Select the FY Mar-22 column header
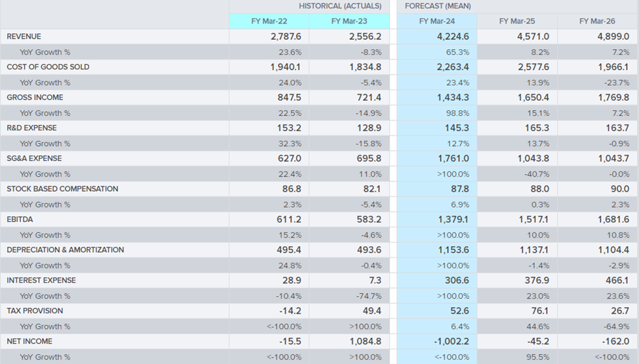639x364 pixels. coord(269,21)
